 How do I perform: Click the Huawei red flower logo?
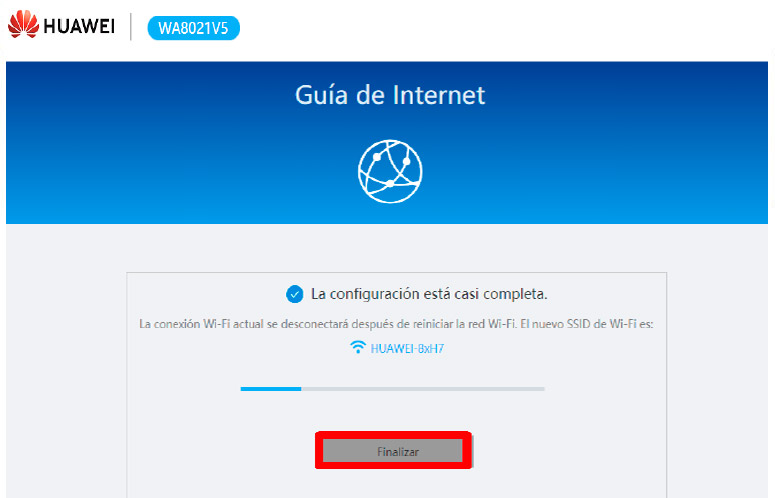click(x=23, y=25)
